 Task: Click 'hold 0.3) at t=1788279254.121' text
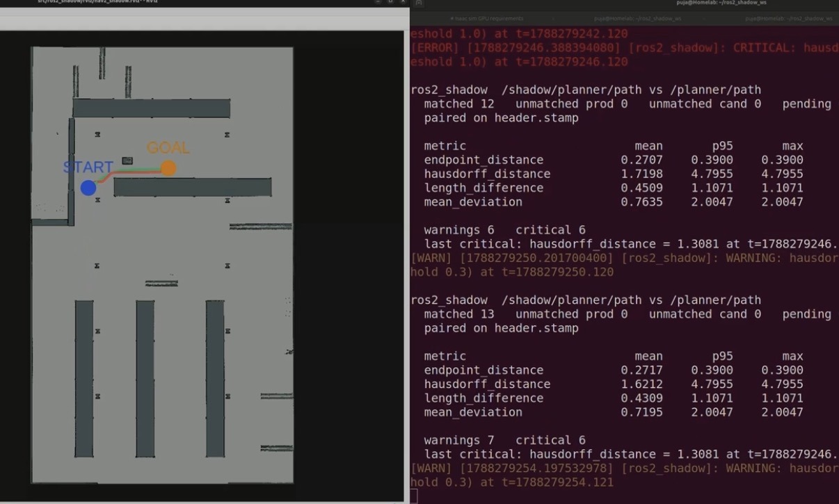click(512, 482)
